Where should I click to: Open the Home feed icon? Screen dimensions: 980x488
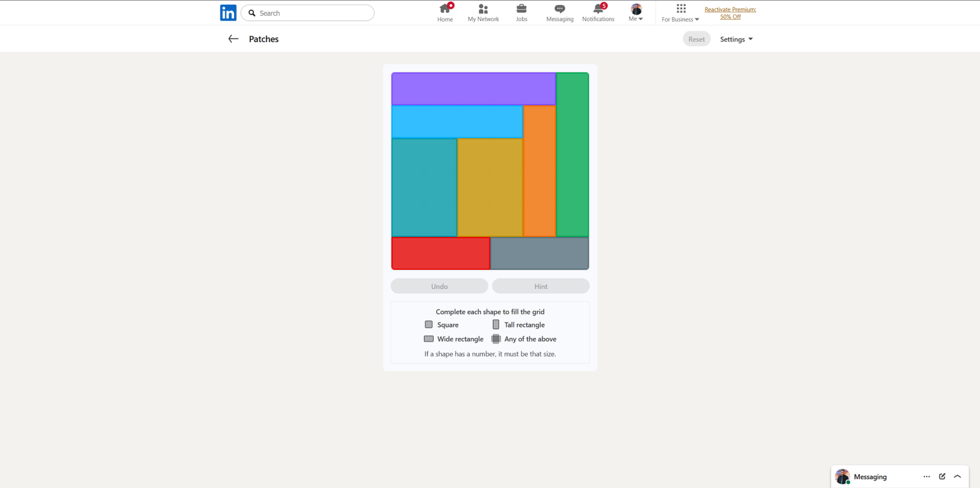(x=445, y=9)
